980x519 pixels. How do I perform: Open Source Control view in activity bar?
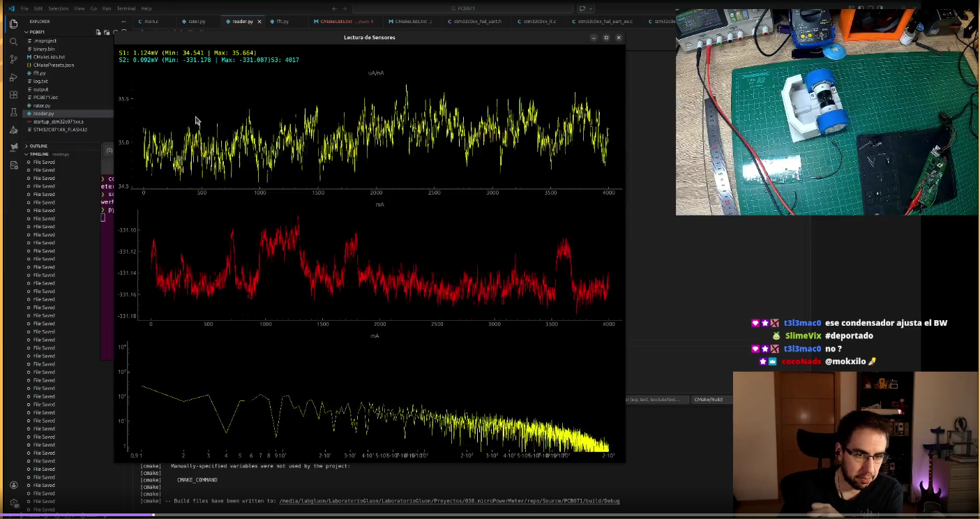click(x=13, y=59)
